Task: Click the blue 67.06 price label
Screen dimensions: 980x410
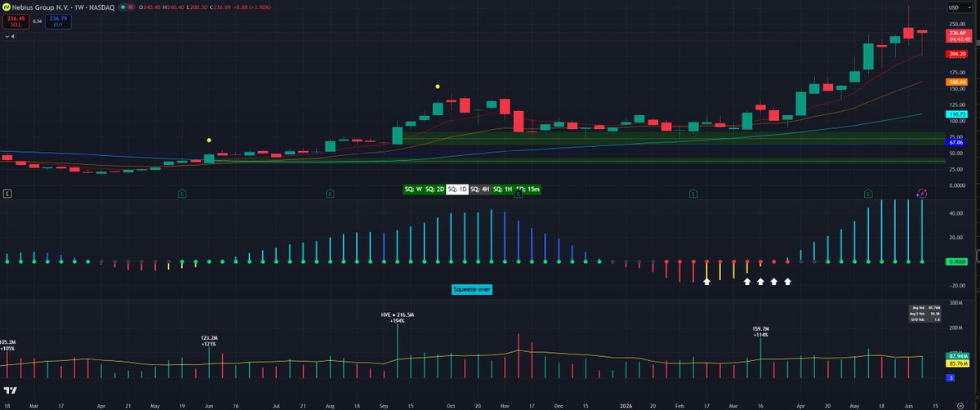Action: coord(955,142)
